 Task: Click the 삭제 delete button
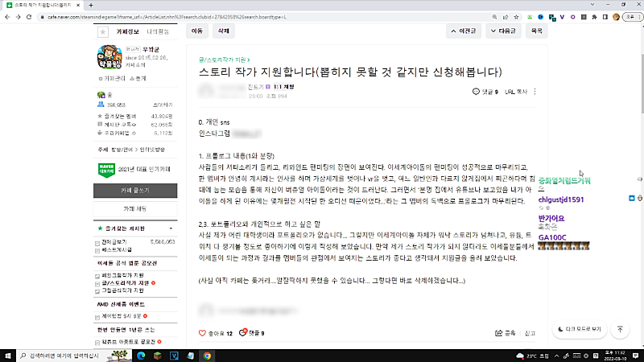pyautogui.click(x=224, y=31)
